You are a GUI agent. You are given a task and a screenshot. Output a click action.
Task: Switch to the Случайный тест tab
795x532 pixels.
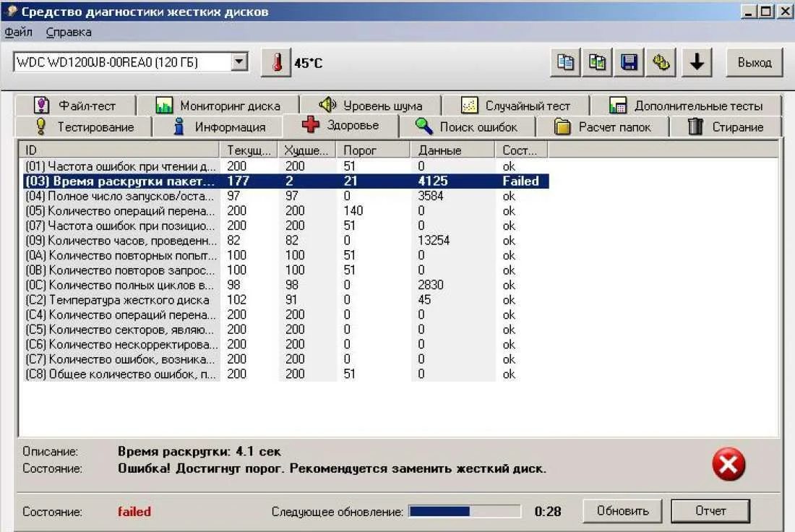pyautogui.click(x=515, y=106)
